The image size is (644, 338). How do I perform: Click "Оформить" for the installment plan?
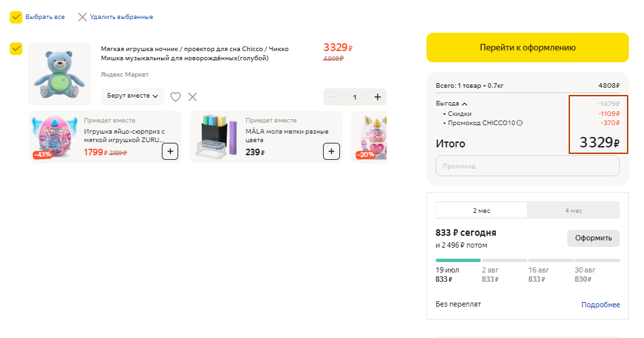[x=593, y=238]
